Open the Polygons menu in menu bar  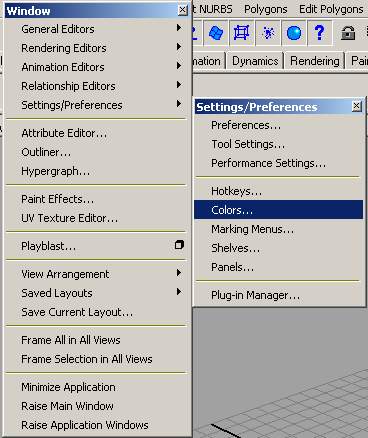click(x=266, y=9)
